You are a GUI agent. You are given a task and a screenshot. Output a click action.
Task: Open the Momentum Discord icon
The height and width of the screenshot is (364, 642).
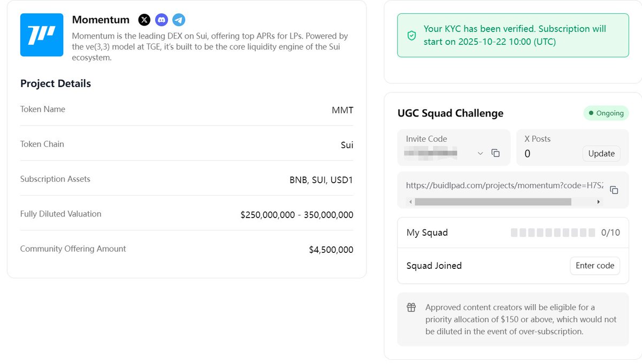pyautogui.click(x=162, y=20)
